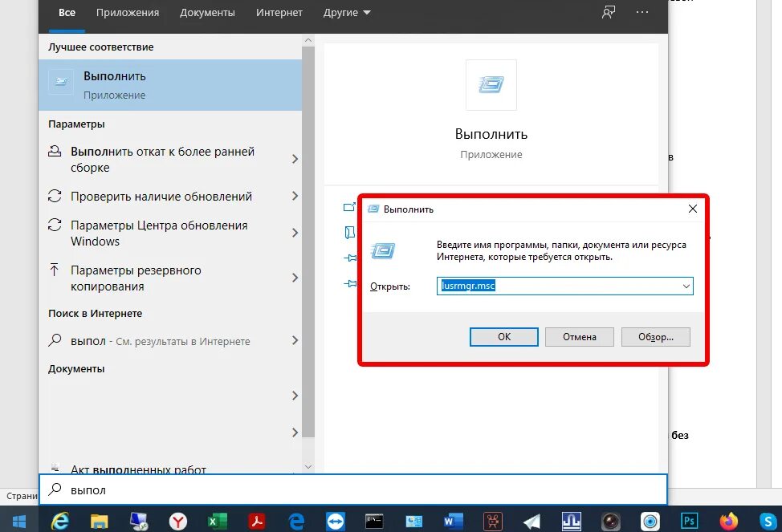
Task: Click OK to run lusrmgr.msc
Action: 503,336
